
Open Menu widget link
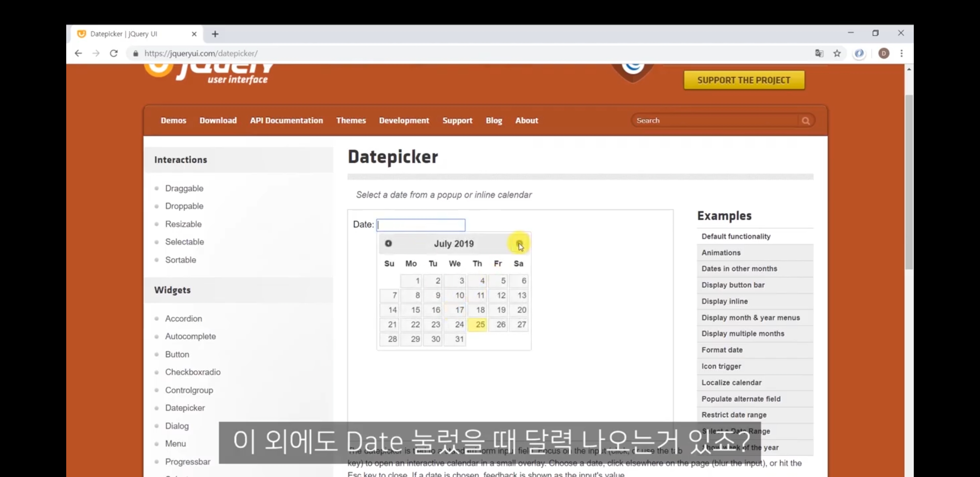(175, 444)
